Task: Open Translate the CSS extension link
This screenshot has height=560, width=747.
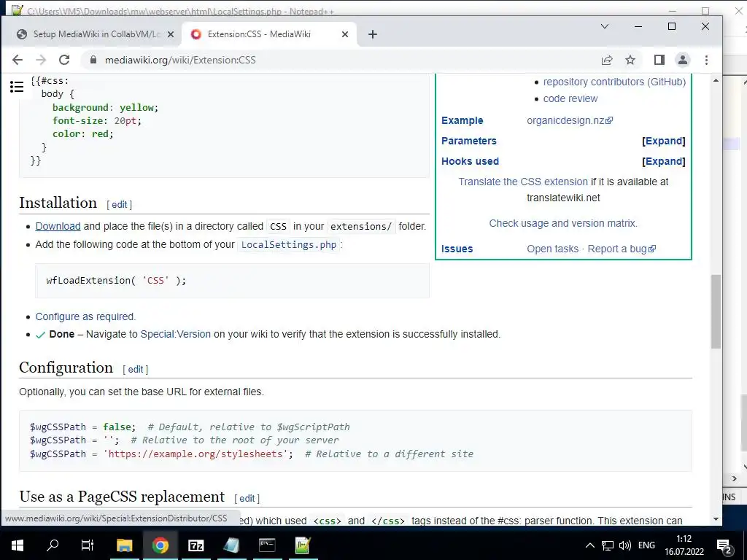Action: [523, 182]
